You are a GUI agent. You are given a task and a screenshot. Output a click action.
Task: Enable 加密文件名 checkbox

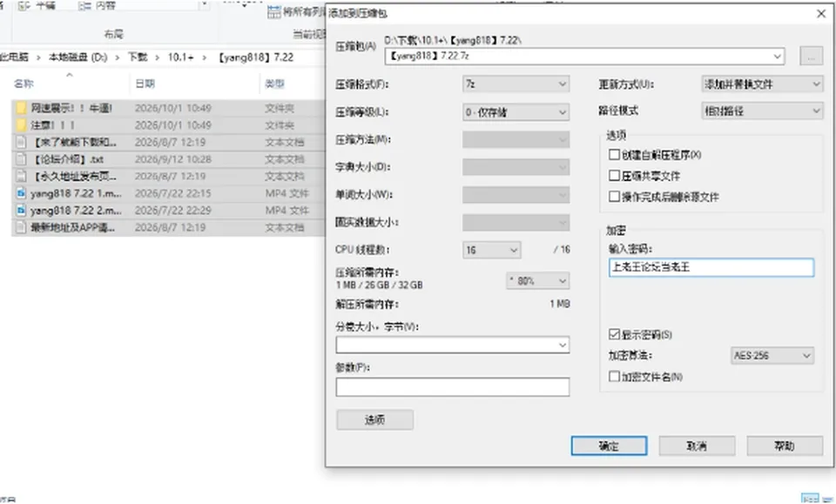614,377
